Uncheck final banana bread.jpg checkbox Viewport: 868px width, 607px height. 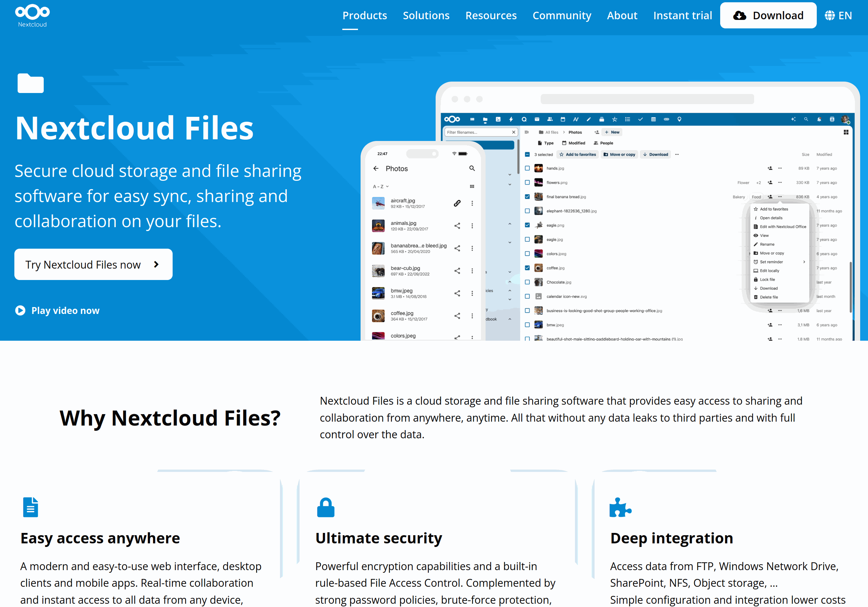coord(527,197)
